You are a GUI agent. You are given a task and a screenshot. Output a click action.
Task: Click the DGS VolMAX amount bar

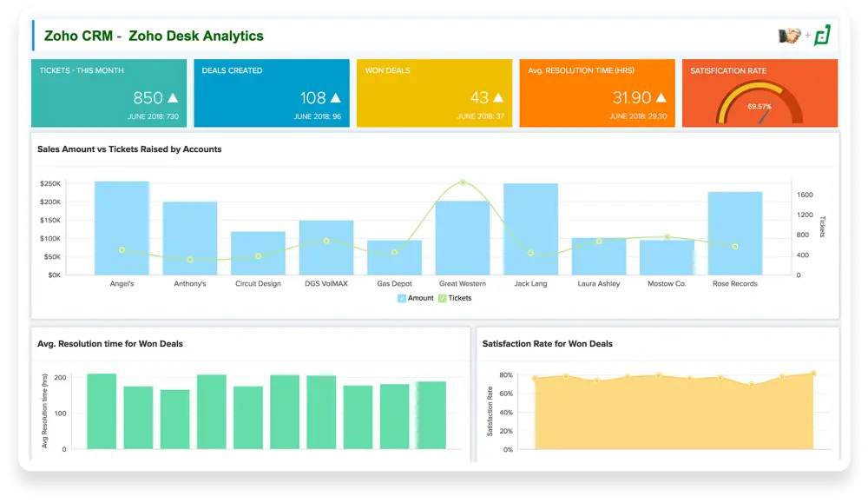coord(326,248)
